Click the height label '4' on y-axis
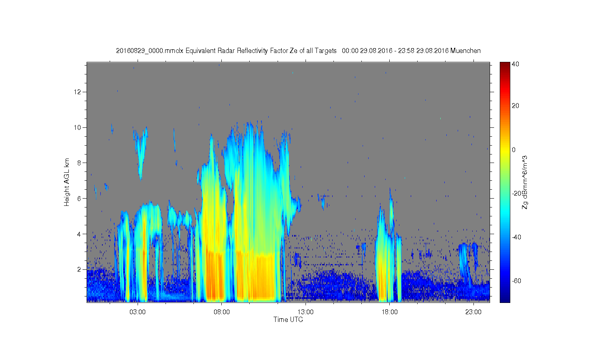This screenshot has width=607, height=364. 79,234
